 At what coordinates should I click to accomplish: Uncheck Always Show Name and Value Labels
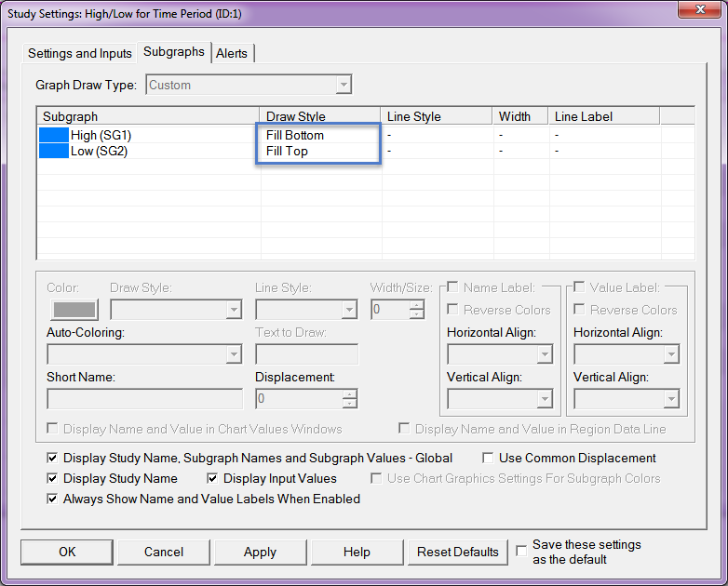click(52, 499)
